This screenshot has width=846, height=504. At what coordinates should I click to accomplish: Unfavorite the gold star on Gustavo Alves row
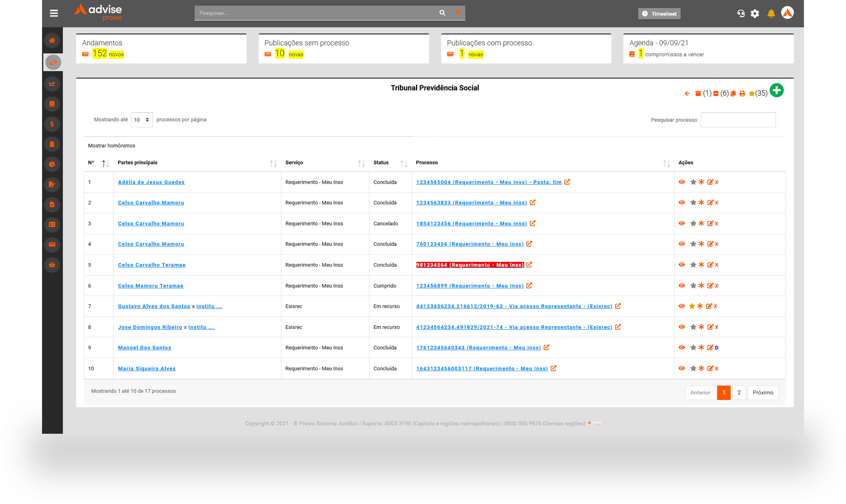(x=692, y=306)
